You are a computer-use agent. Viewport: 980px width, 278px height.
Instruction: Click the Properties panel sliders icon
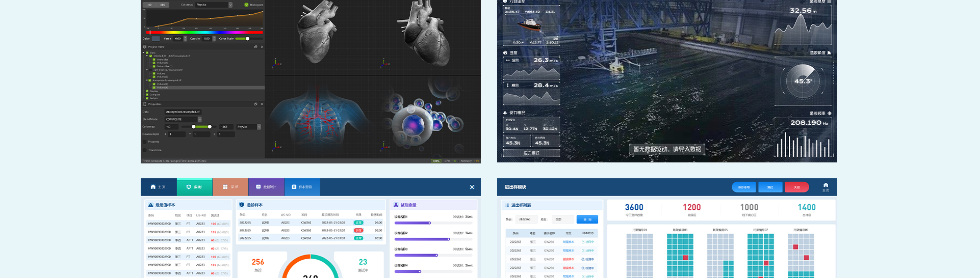145,104
